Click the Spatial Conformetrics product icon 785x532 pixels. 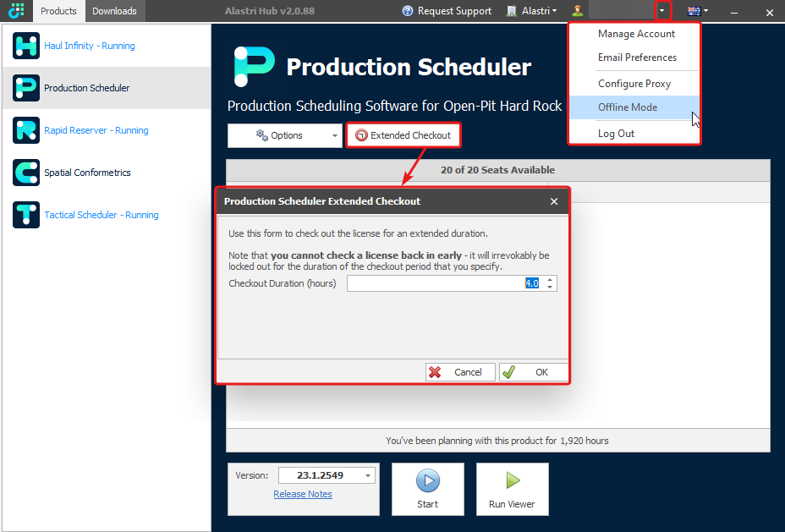coord(26,173)
